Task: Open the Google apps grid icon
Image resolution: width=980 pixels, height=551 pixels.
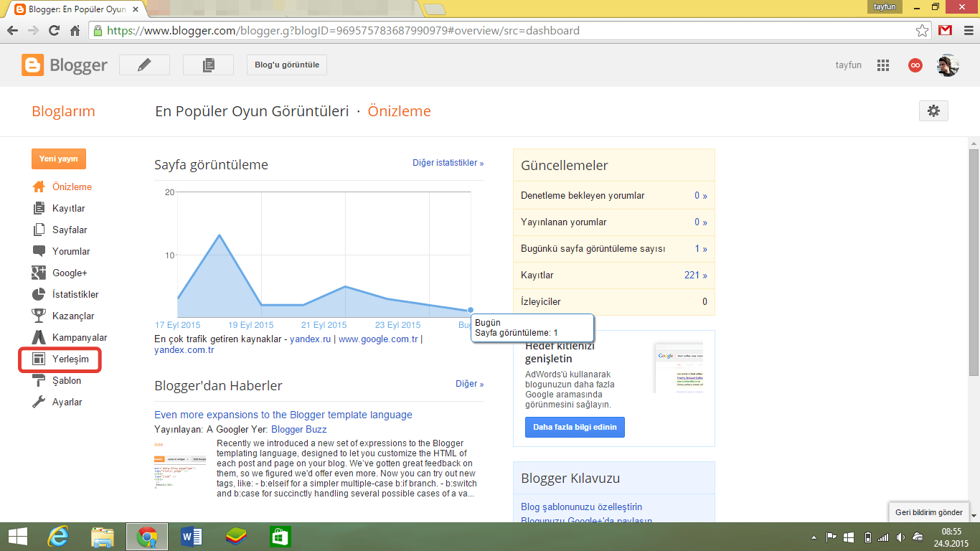Action: pos(883,65)
